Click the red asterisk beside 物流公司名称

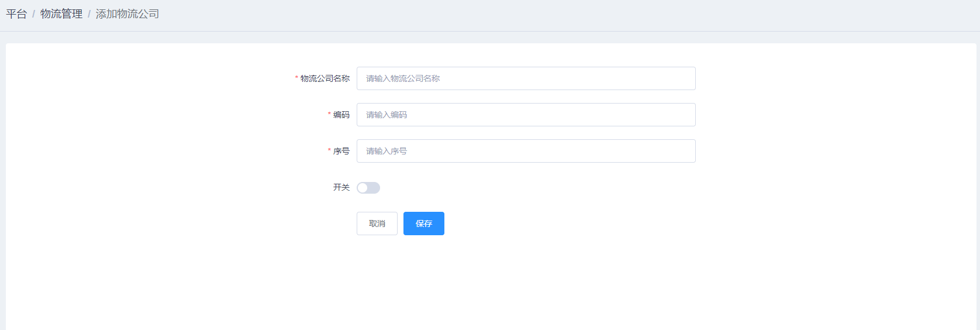296,78
